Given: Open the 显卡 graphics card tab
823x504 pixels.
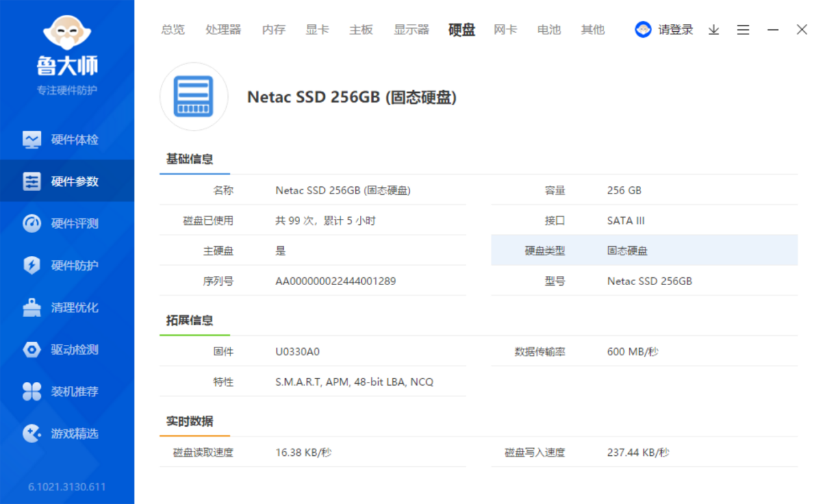Looking at the screenshot, I should (x=317, y=30).
